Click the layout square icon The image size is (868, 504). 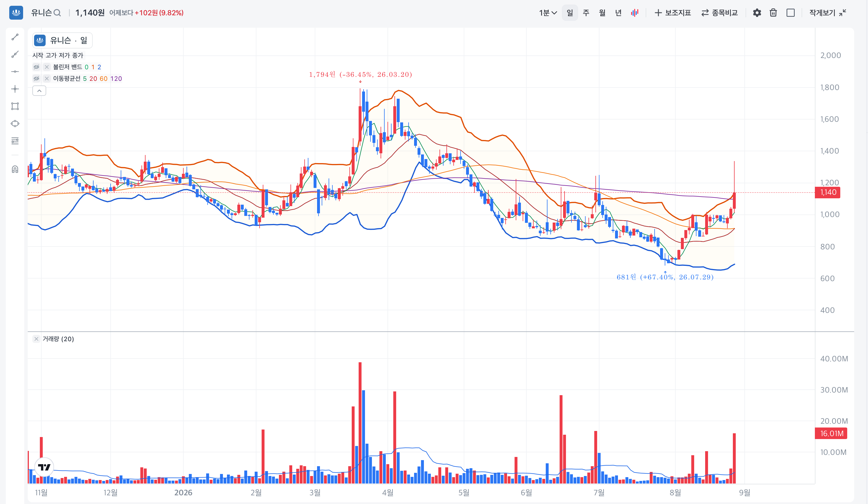pyautogui.click(x=791, y=13)
